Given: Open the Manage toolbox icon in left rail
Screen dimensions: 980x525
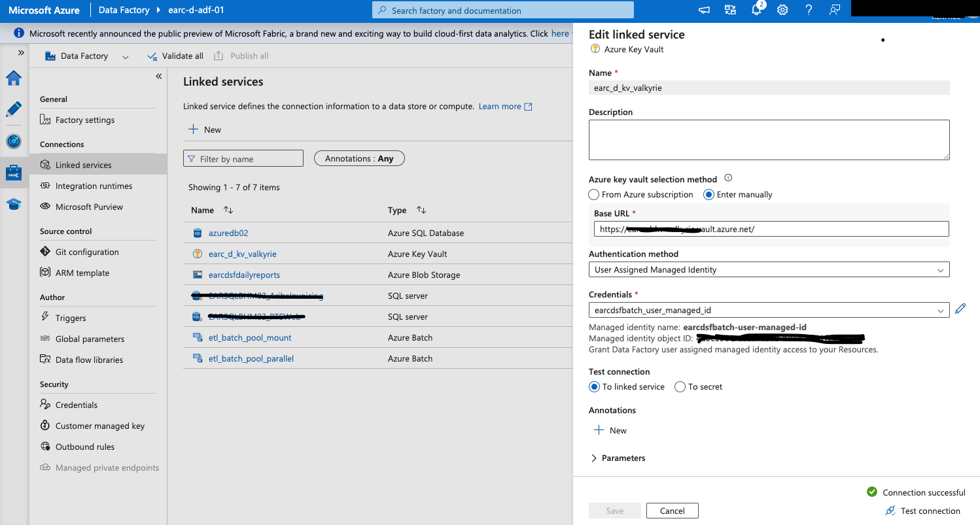Looking at the screenshot, I should (14, 173).
